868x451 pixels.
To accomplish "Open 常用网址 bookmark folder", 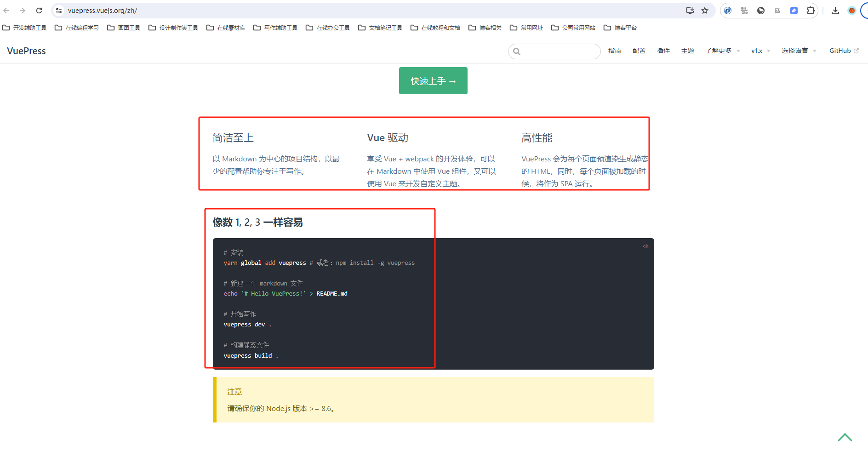I will click(526, 28).
